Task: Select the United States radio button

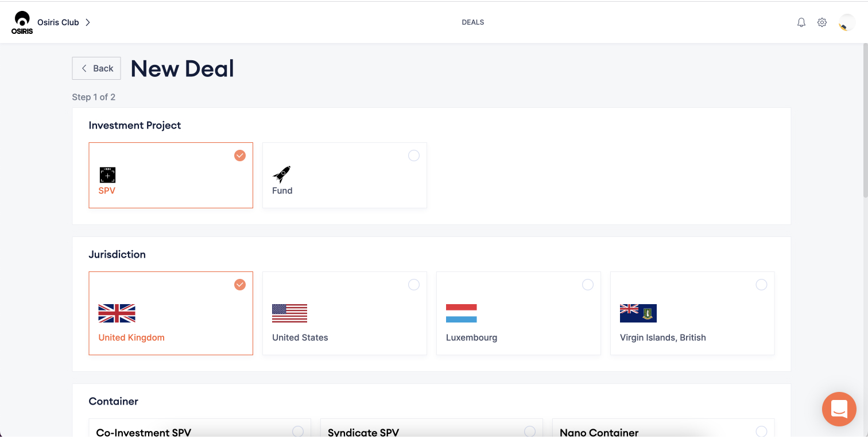Action: point(413,285)
